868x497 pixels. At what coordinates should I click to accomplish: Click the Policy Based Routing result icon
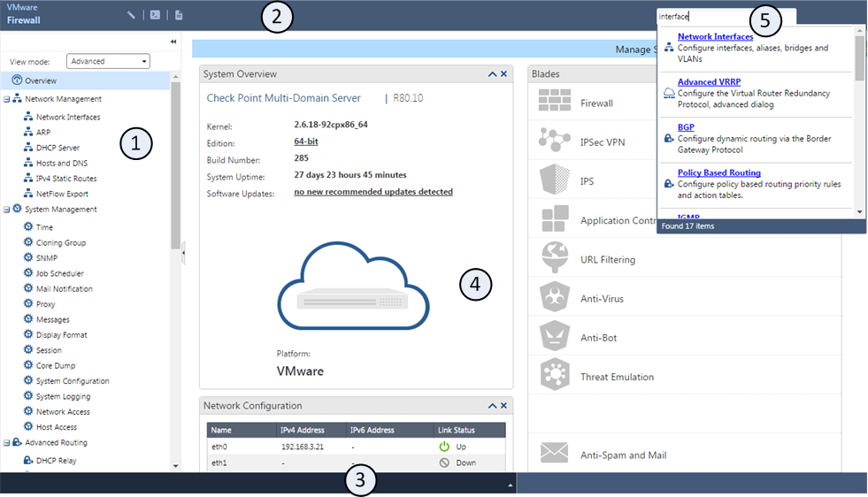click(669, 184)
